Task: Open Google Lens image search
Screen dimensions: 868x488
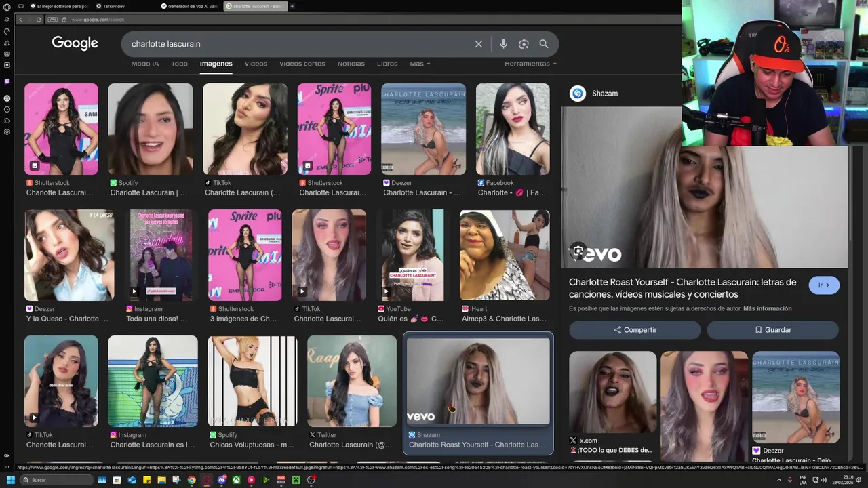Action: (524, 44)
